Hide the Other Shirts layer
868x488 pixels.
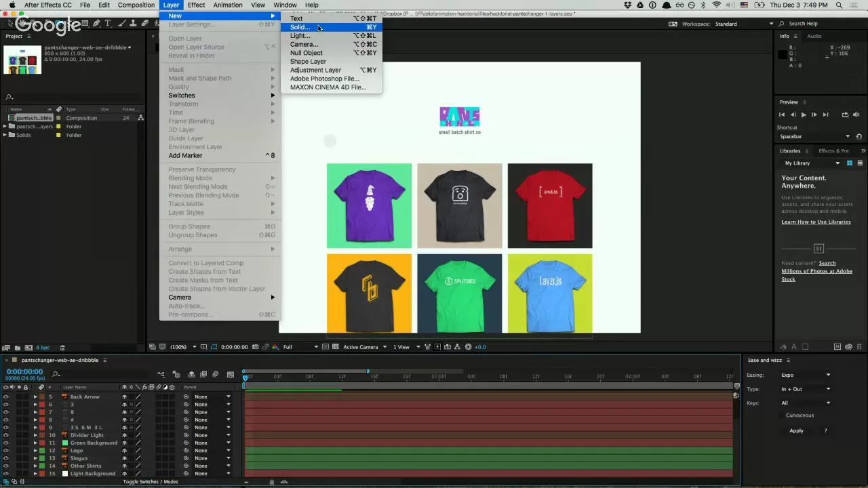(6, 466)
